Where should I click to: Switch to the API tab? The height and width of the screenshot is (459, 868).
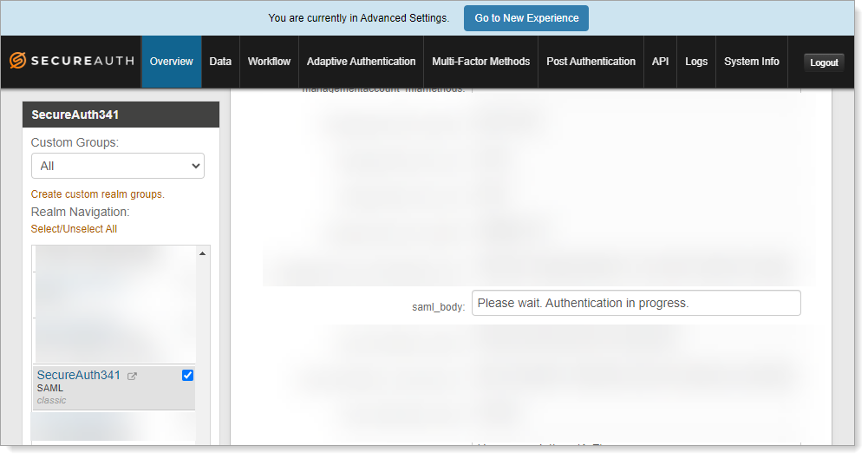(661, 62)
